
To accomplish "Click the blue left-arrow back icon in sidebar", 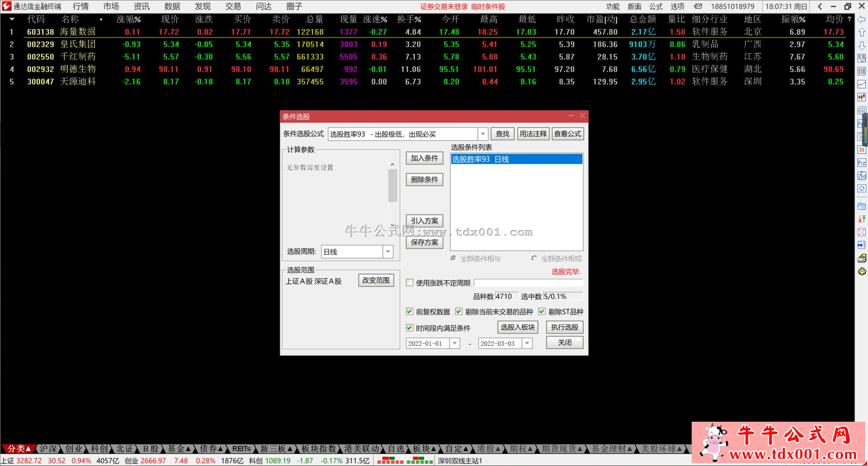I will pos(862,19).
